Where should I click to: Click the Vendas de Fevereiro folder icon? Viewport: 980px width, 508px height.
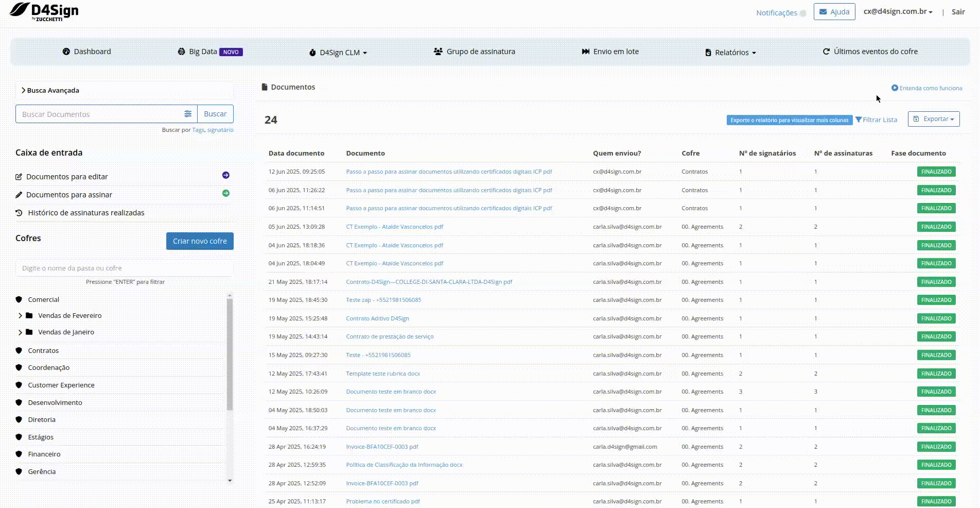point(29,315)
